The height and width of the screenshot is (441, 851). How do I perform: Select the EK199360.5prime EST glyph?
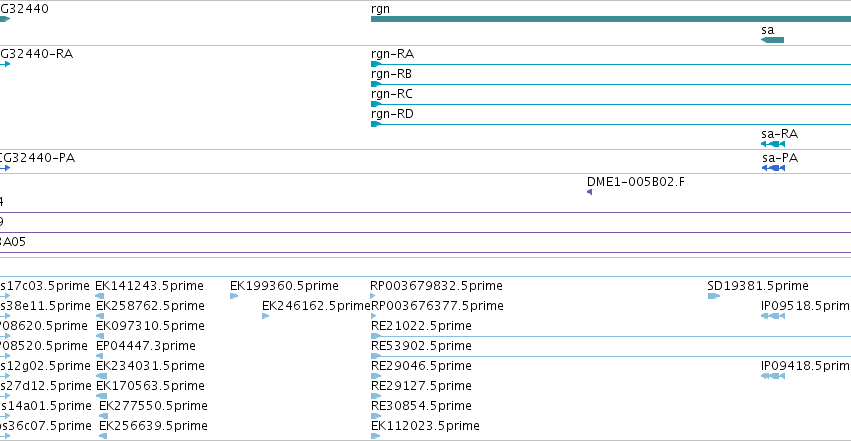[x=234, y=296]
